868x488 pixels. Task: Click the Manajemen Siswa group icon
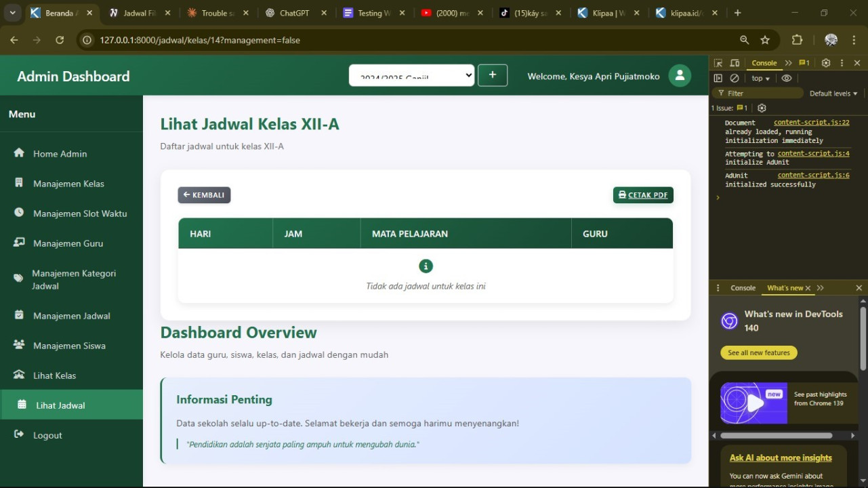point(19,345)
